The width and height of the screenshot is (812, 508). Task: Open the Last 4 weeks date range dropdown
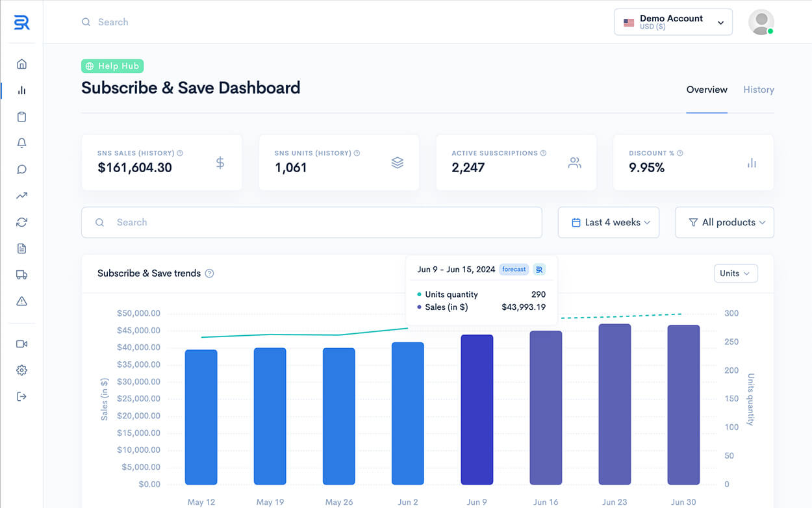click(609, 222)
